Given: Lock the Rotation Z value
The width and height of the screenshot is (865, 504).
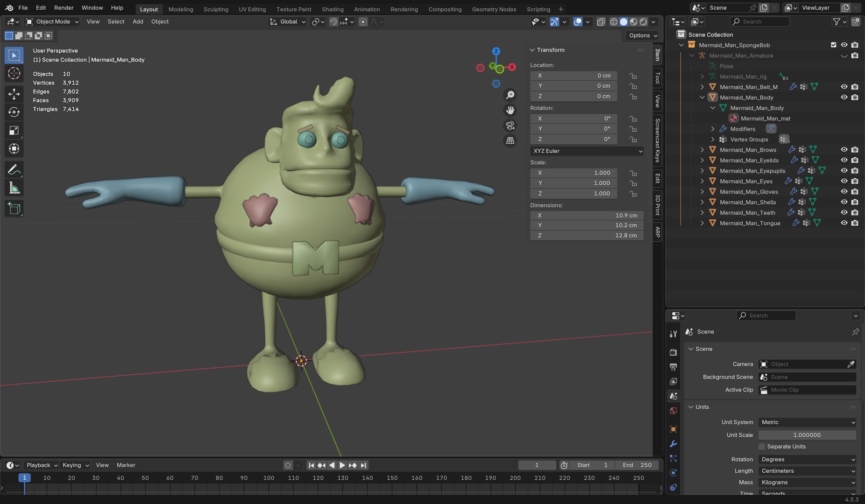Looking at the screenshot, I should tap(633, 139).
